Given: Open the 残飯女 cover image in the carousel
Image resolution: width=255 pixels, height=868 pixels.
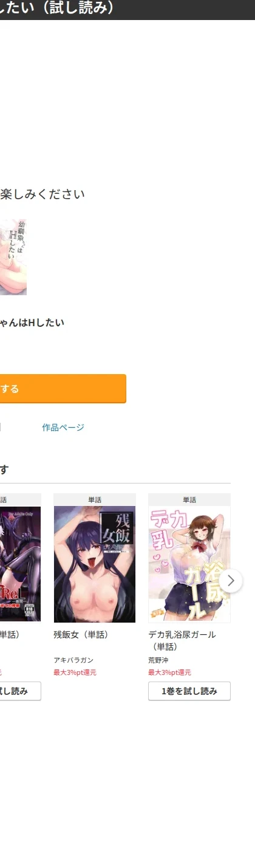Looking at the screenshot, I should coord(95,564).
